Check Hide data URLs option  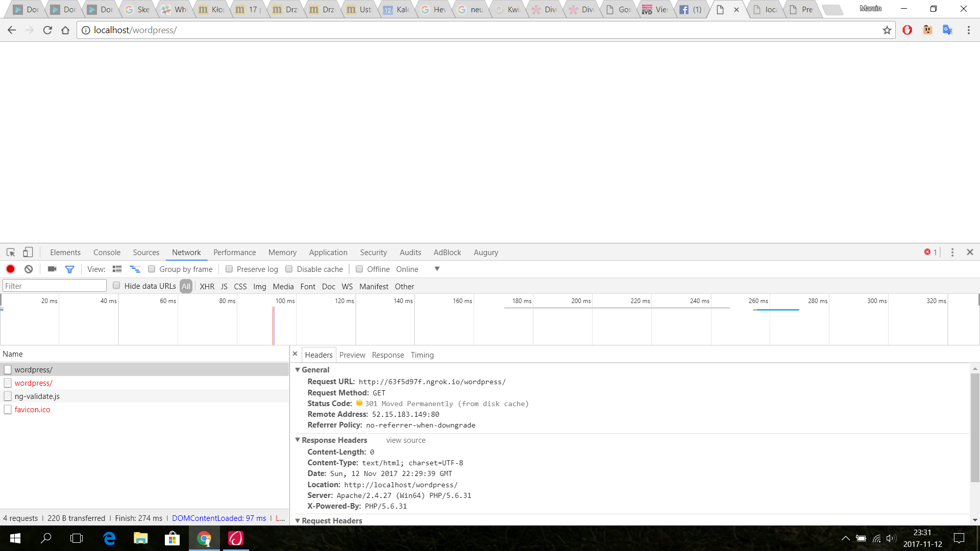tap(116, 286)
